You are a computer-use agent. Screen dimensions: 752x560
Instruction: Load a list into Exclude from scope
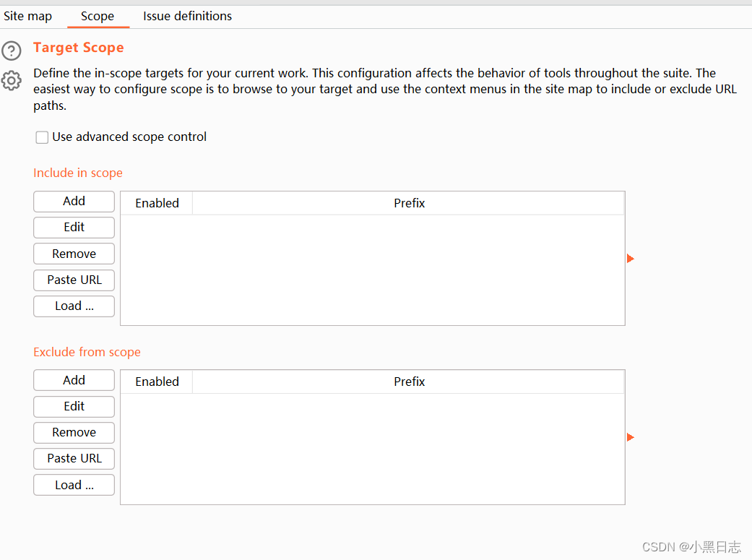tap(74, 485)
